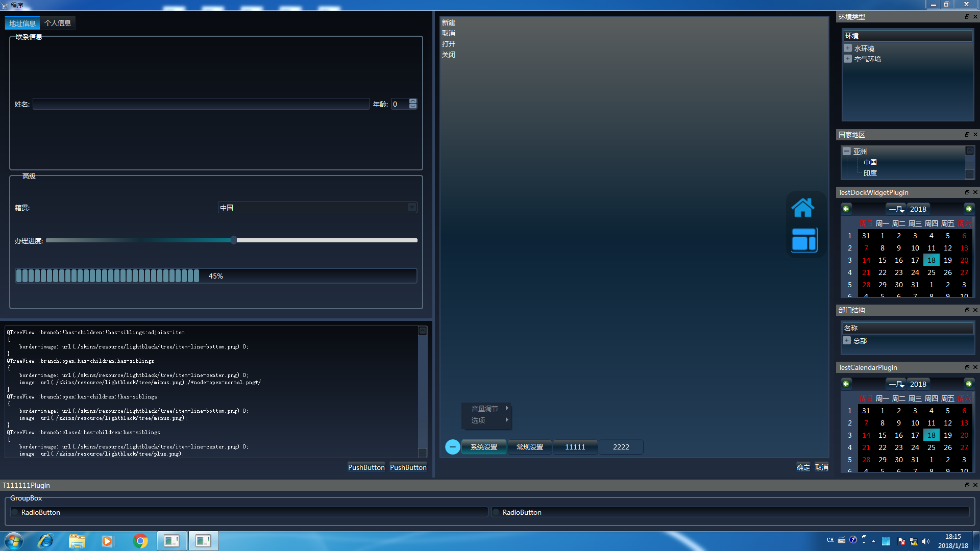Image resolution: width=980 pixels, height=551 pixels.
Task: Go to previous month in TestDockWidgetPlugin calendar
Action: click(846, 209)
